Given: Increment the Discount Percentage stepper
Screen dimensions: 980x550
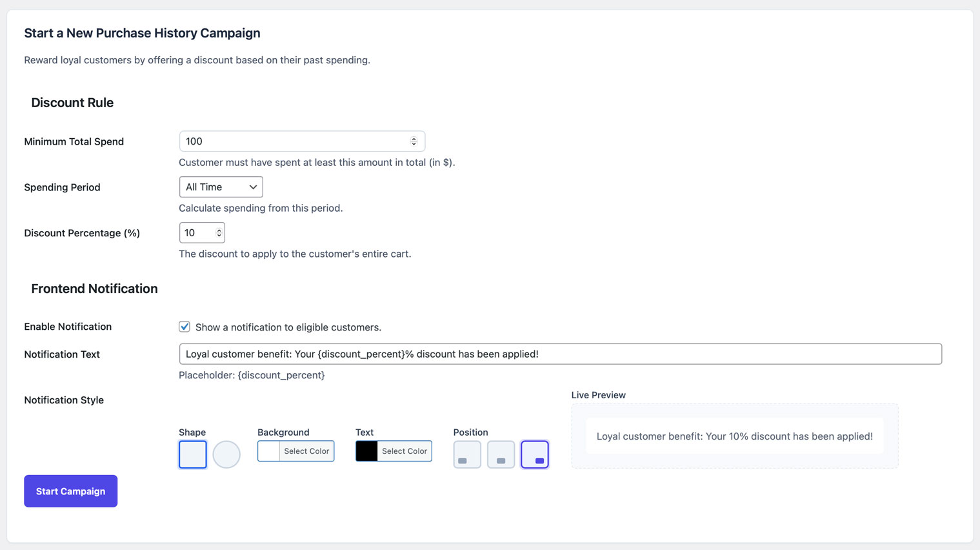Looking at the screenshot, I should pos(219,230).
